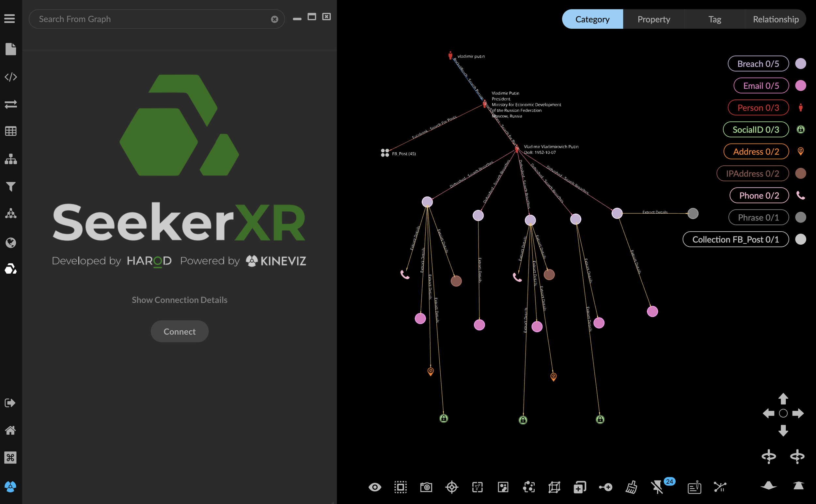Toggle the Collection FB_Post 0/1 pill
Viewport: 816px width, 504px height.
tap(736, 239)
